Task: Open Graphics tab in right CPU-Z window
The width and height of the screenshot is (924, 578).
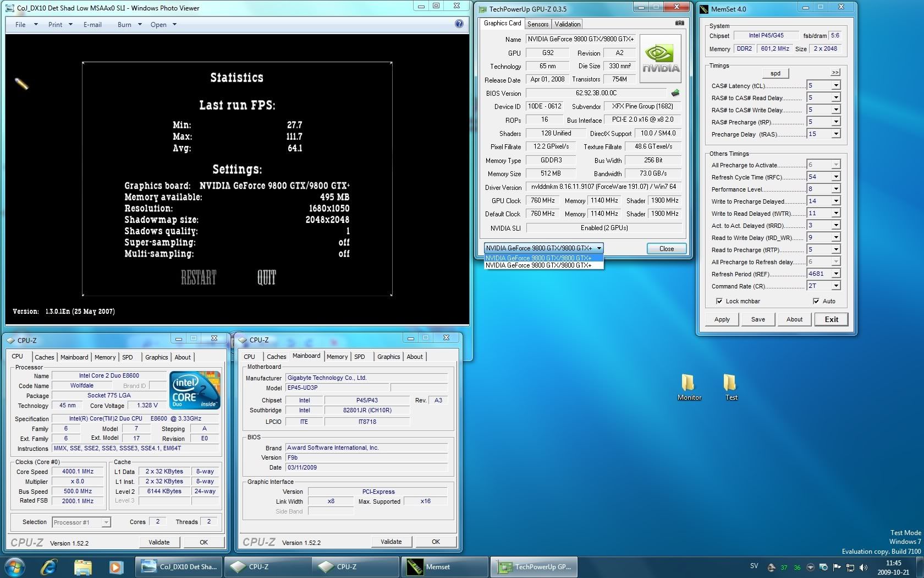Action: tap(388, 357)
